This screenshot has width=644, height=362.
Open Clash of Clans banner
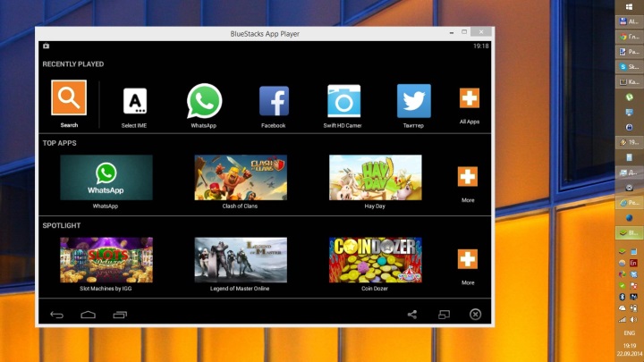click(x=241, y=177)
